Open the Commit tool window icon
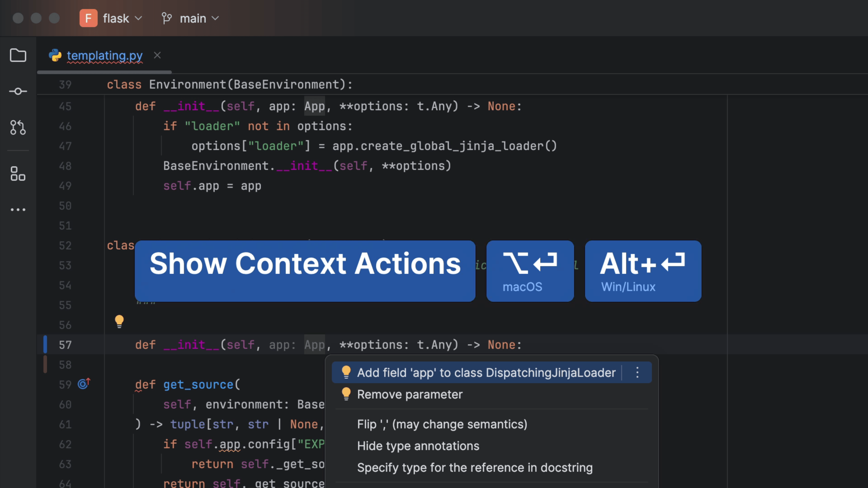 18,91
